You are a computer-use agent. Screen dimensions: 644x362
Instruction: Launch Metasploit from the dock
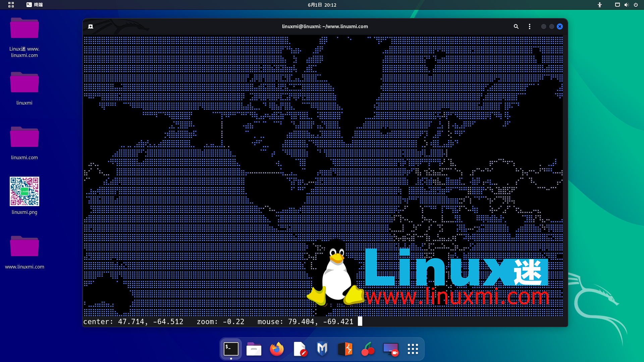[x=322, y=349]
